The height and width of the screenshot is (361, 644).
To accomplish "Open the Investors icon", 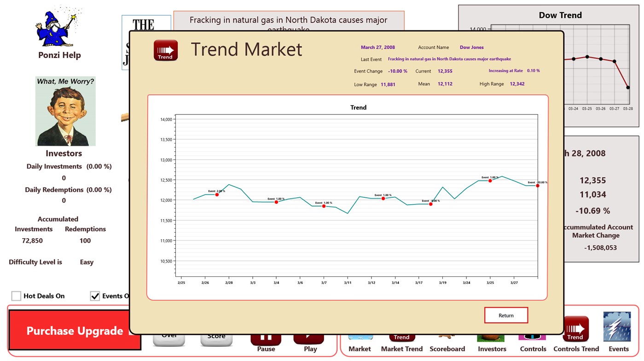I will tap(491, 339).
